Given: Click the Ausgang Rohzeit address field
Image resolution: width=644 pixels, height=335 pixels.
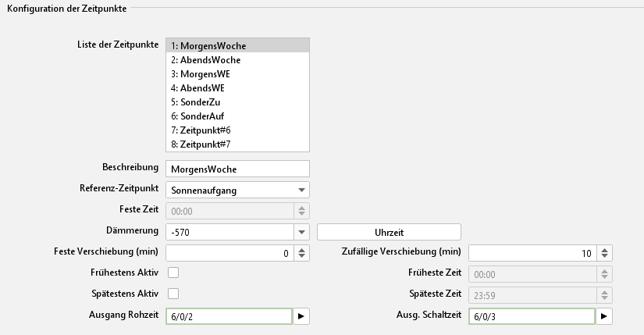Looking at the screenshot, I should click(228, 315).
